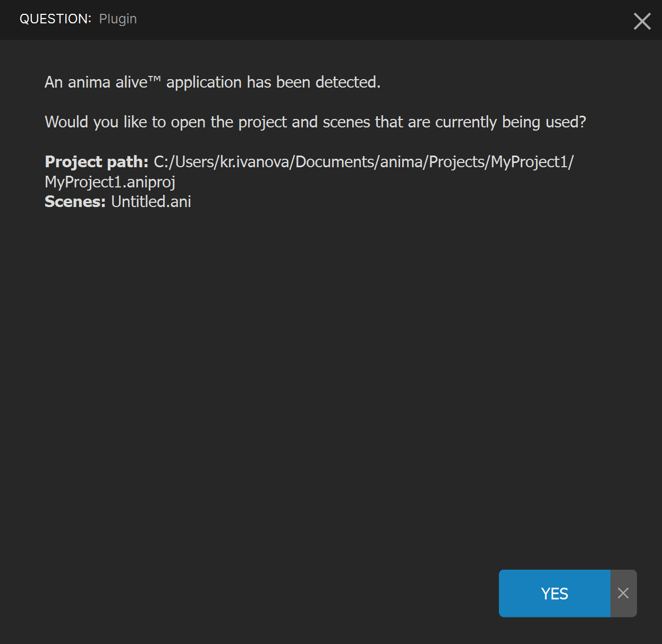
Task: Click the C:/Users portion of the path
Action: [184, 161]
